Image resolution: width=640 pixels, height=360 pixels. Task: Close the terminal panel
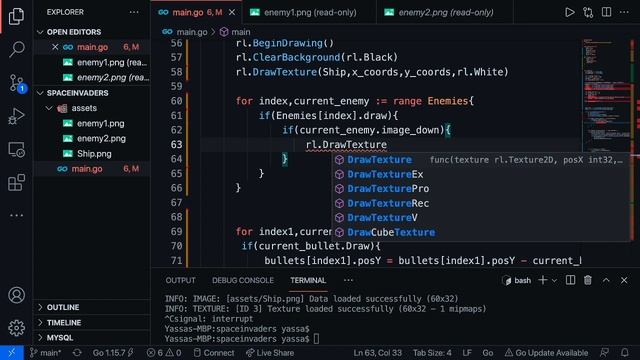[624, 280]
